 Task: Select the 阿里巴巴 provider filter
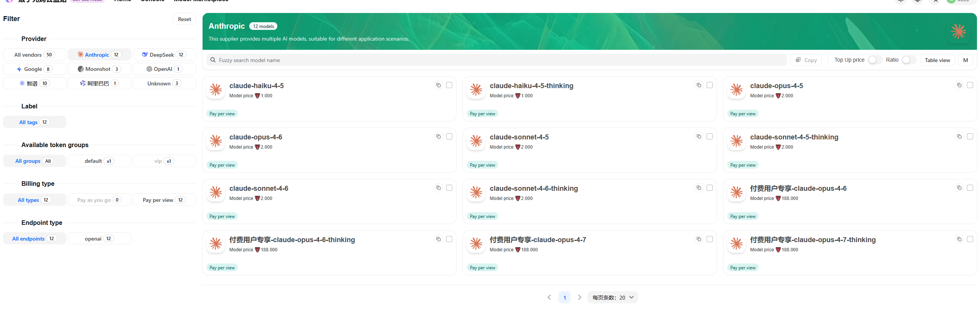(x=100, y=84)
